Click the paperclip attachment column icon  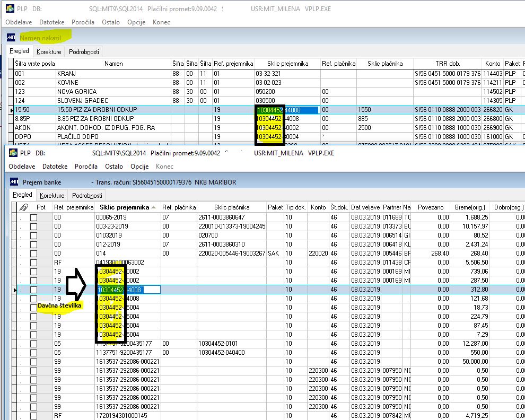coord(24,207)
